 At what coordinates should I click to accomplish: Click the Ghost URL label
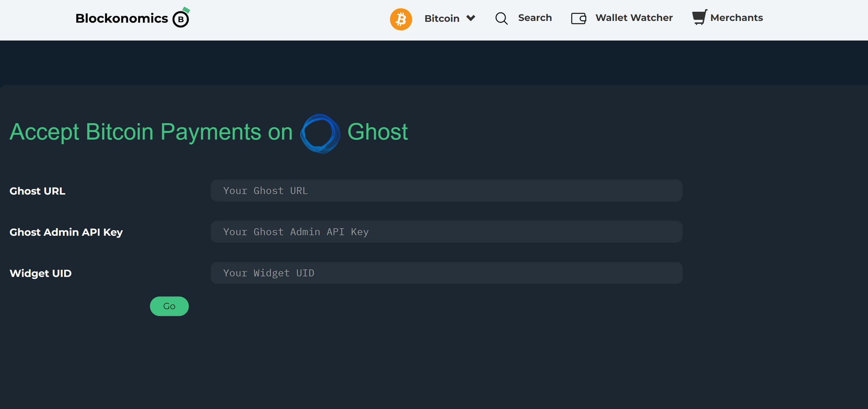coord(37,191)
